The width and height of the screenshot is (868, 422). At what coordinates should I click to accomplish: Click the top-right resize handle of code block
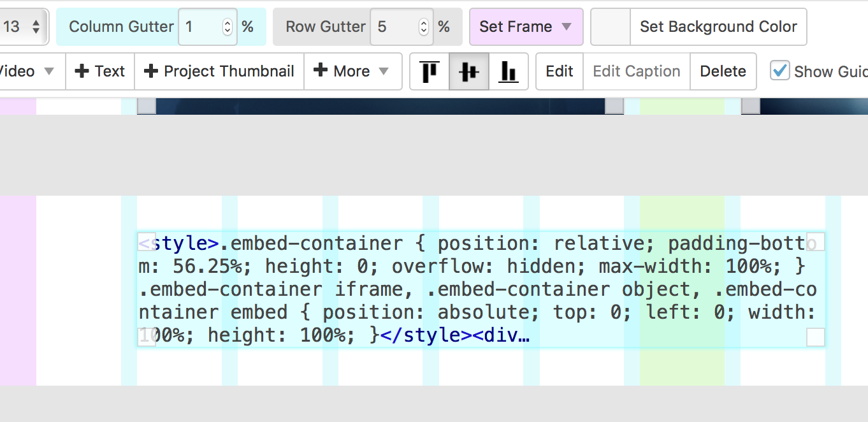(x=815, y=242)
